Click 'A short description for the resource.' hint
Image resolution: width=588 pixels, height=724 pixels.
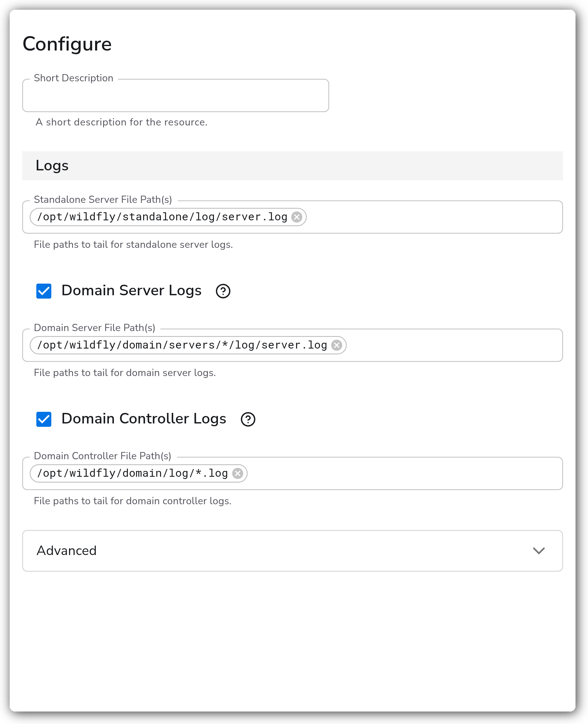[121, 122]
